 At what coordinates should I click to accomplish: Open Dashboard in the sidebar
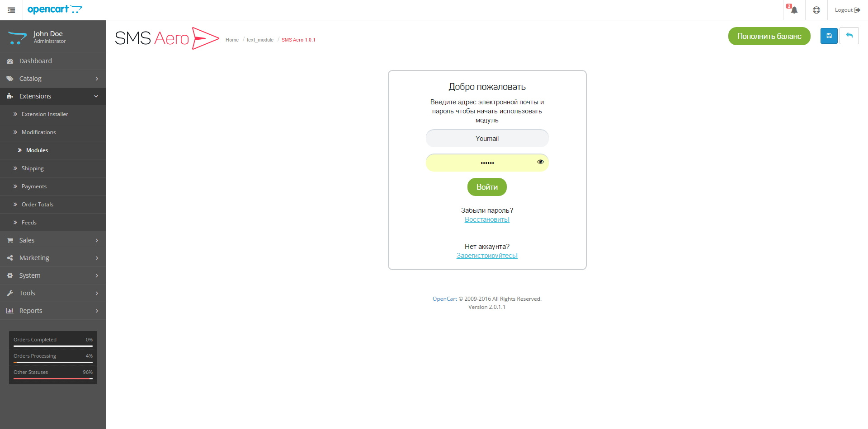[x=53, y=61]
